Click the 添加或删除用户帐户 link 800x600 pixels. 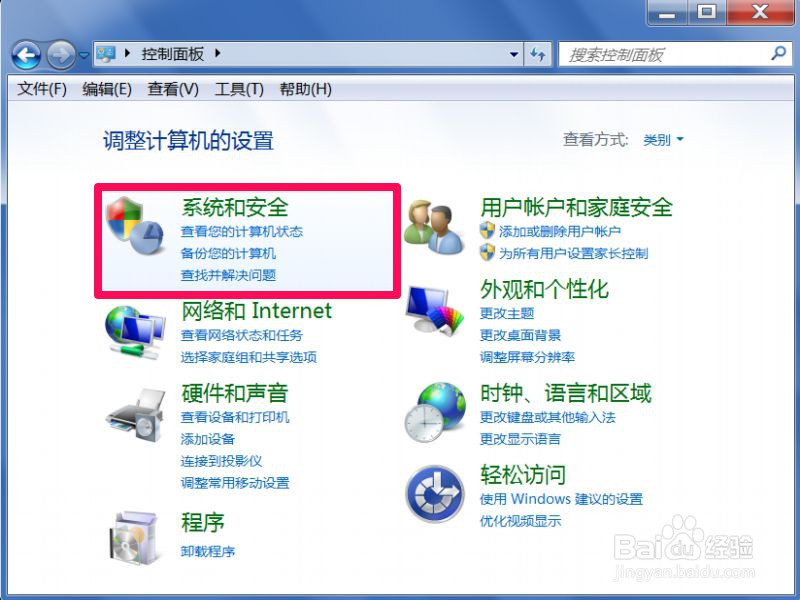click(560, 232)
